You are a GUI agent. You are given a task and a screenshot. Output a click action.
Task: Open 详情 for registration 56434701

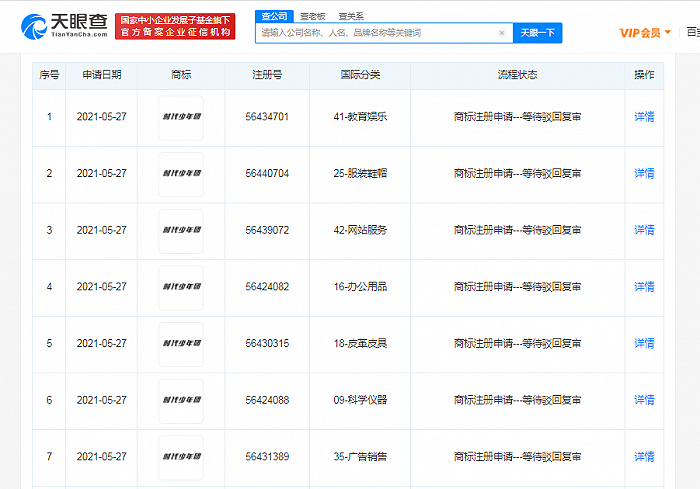point(644,117)
